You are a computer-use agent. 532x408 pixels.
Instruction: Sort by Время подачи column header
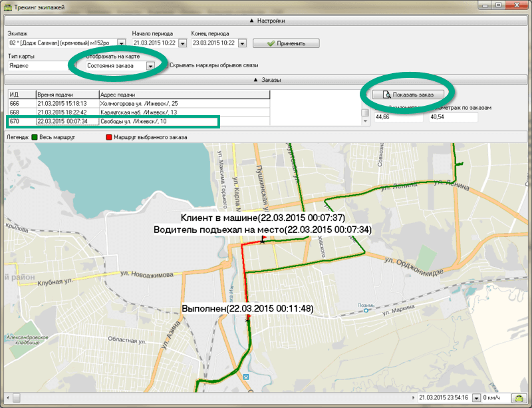(x=66, y=95)
